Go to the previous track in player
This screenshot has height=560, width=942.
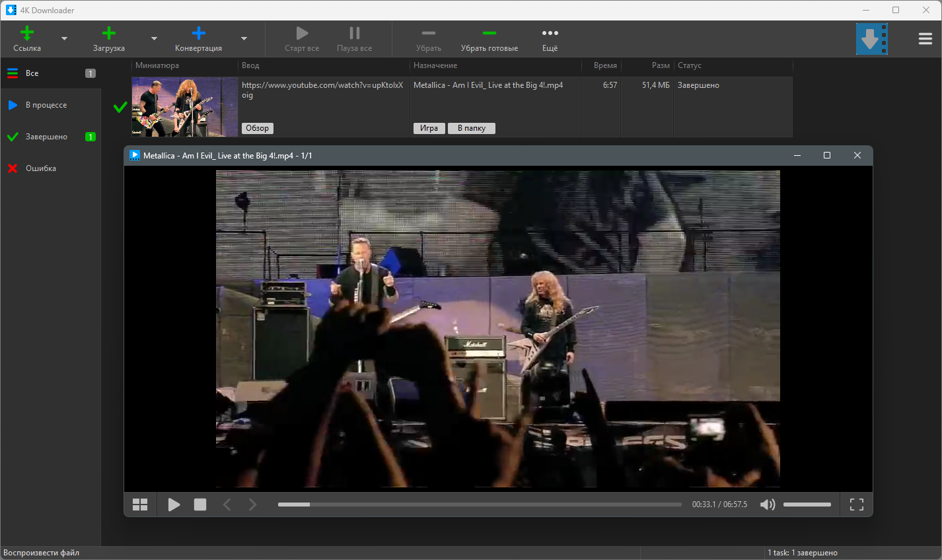pyautogui.click(x=227, y=505)
